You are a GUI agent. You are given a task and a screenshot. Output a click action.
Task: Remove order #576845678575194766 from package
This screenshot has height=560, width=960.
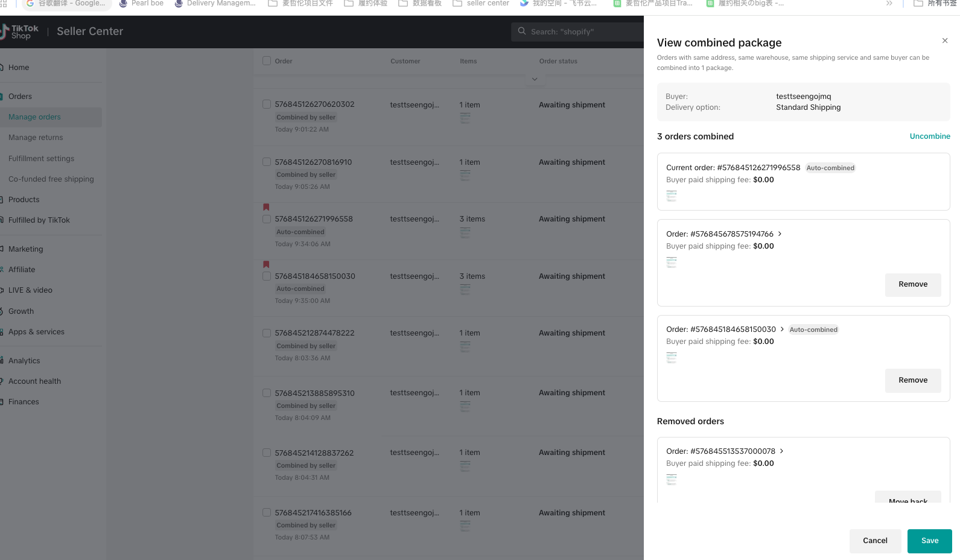coord(912,285)
